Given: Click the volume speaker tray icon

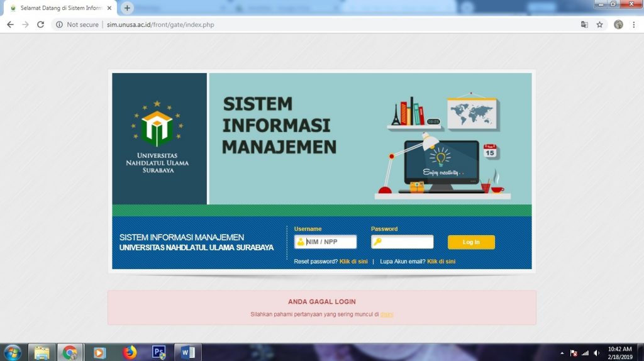Looking at the screenshot, I should pyautogui.click(x=596, y=353).
